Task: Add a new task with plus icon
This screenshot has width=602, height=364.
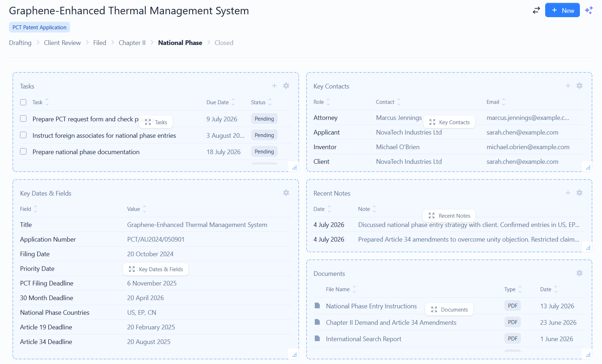Action: pyautogui.click(x=274, y=86)
